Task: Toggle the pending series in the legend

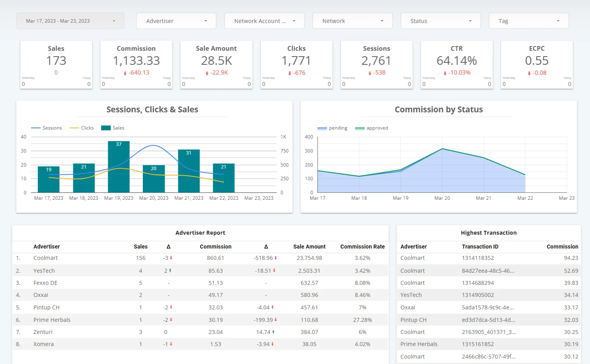Action: [322, 128]
